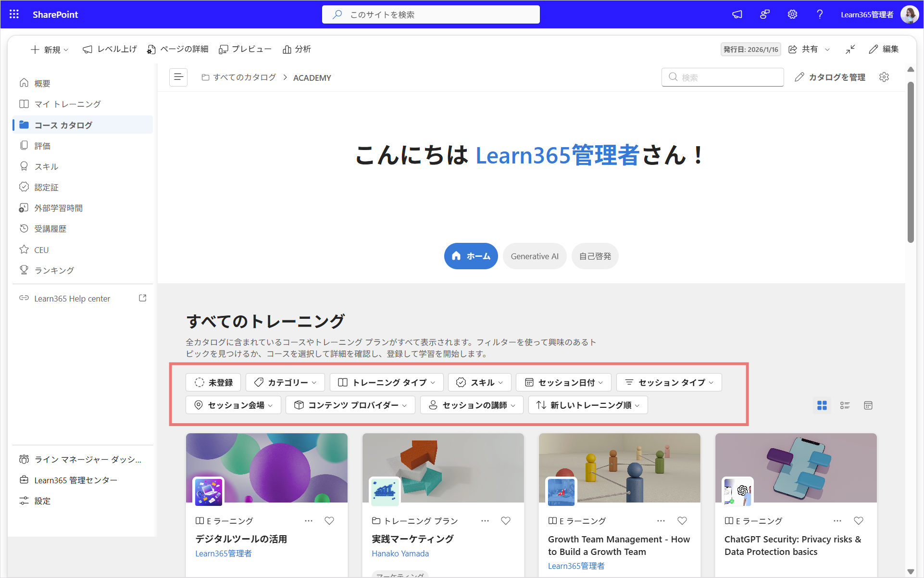Open more options for Growth Team Management
This screenshot has height=578, width=924.
point(661,521)
